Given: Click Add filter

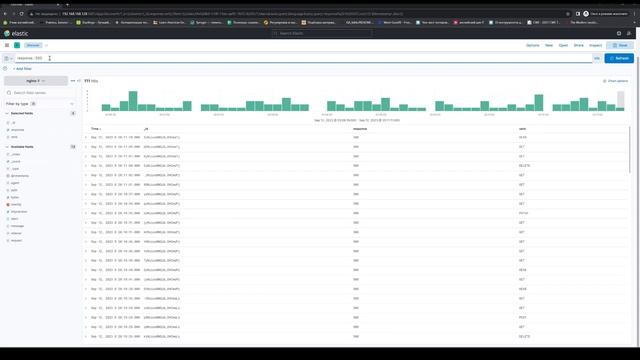Looking at the screenshot, I should pos(22,69).
